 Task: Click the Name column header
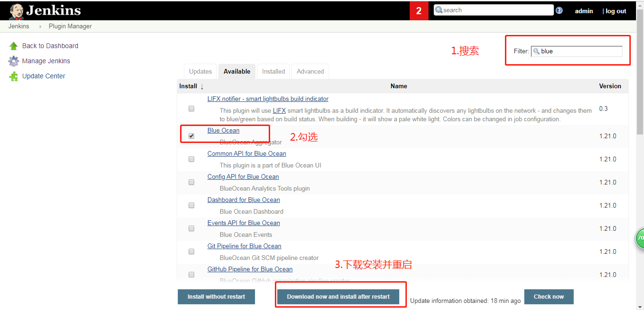pos(399,86)
